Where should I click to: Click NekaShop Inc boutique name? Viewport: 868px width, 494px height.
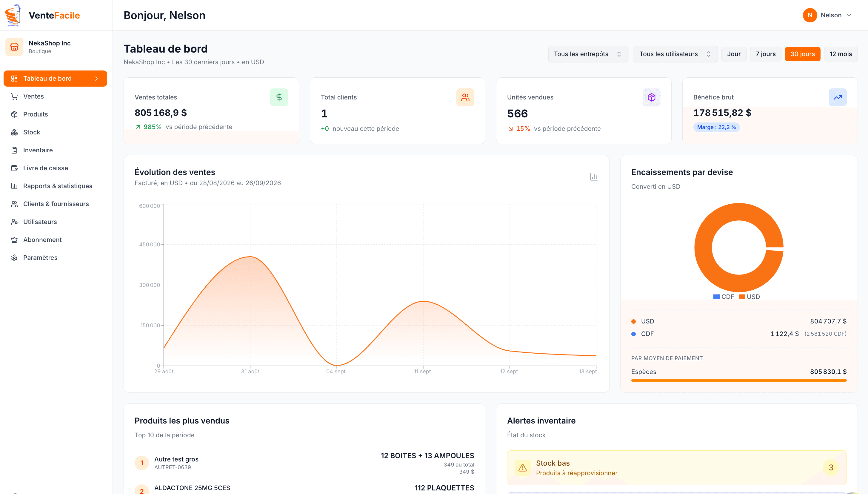pos(50,43)
